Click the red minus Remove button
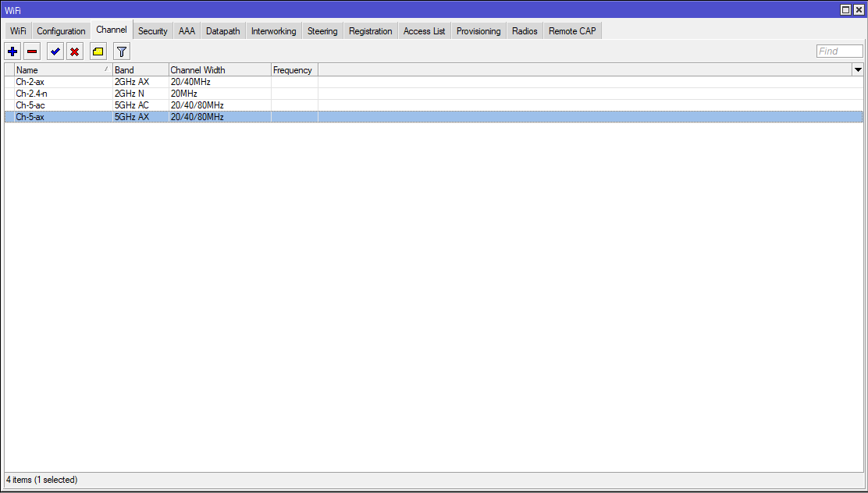The width and height of the screenshot is (868, 493). (32, 52)
